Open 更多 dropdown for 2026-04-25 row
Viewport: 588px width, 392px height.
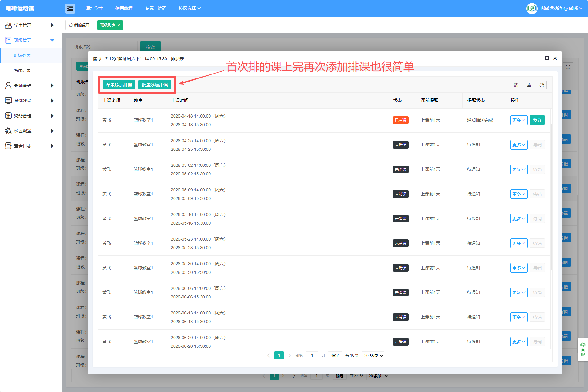(519, 145)
